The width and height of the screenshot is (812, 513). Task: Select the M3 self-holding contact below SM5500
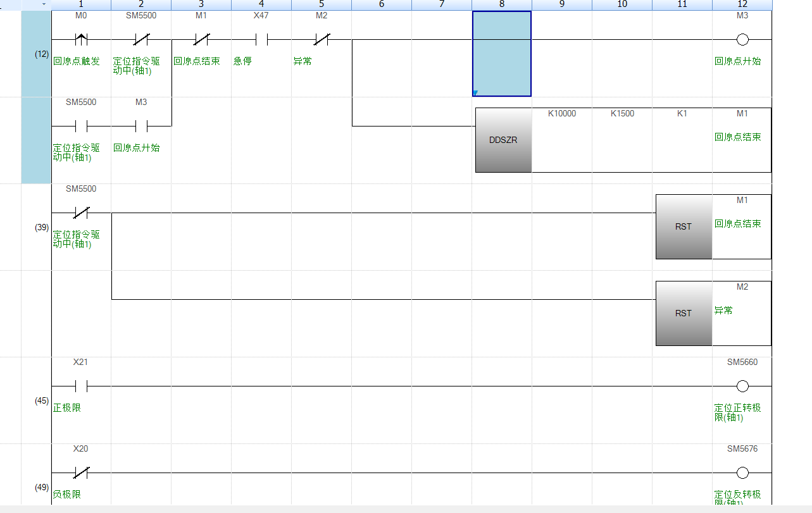coord(141,127)
